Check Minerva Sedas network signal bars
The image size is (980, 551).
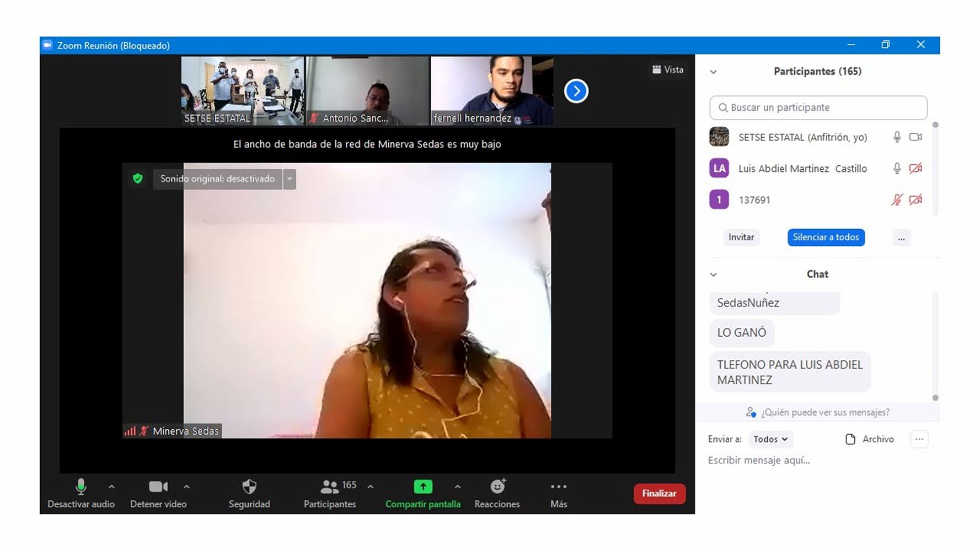130,431
